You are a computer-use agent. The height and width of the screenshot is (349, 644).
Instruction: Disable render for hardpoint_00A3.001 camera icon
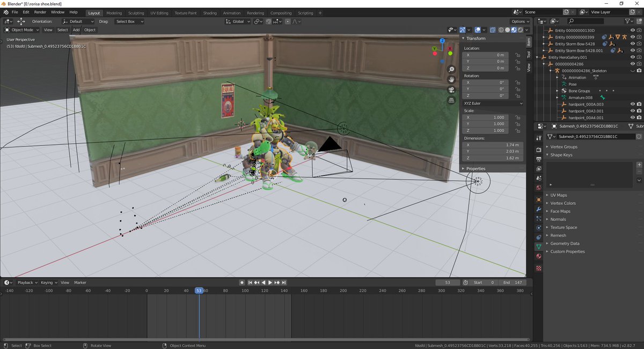point(640,111)
